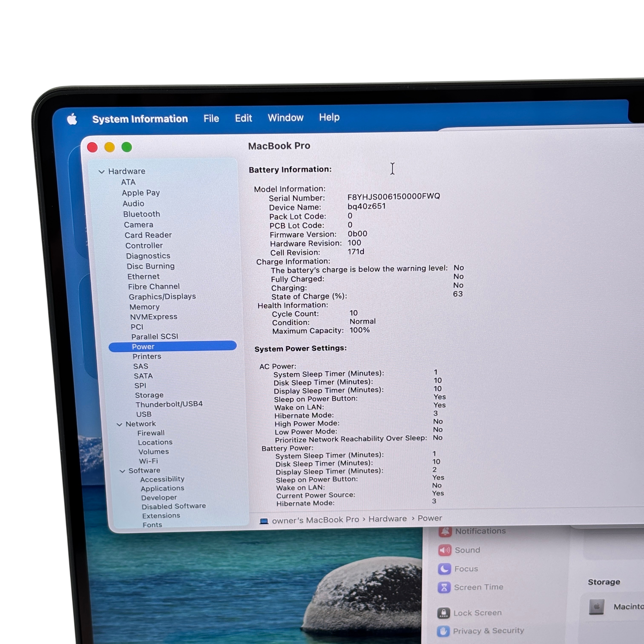Collapse the Network section chevron
Image resolution: width=644 pixels, height=644 pixels.
pyautogui.click(x=119, y=424)
